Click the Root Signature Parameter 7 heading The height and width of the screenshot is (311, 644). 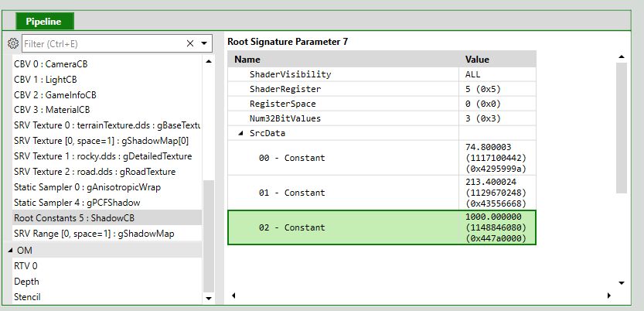click(288, 42)
